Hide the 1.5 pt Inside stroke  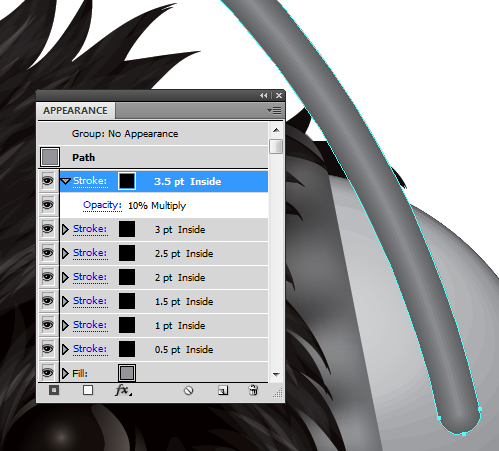[x=48, y=301]
